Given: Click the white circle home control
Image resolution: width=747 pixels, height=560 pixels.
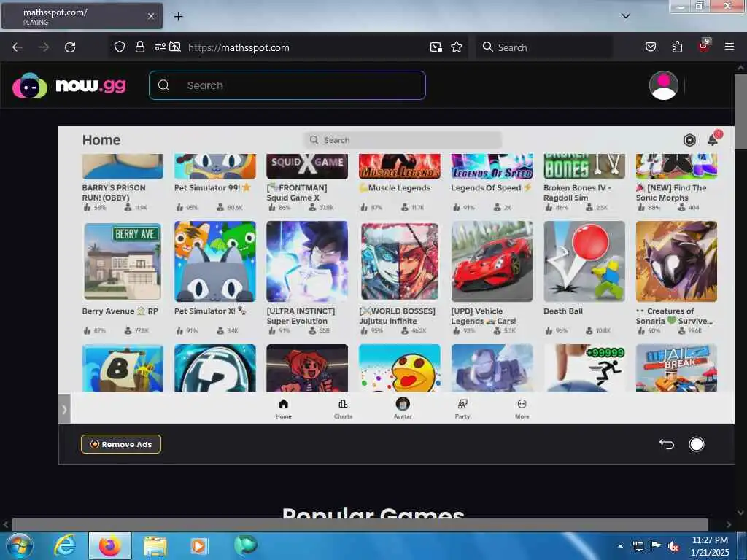Looking at the screenshot, I should pos(696,444).
